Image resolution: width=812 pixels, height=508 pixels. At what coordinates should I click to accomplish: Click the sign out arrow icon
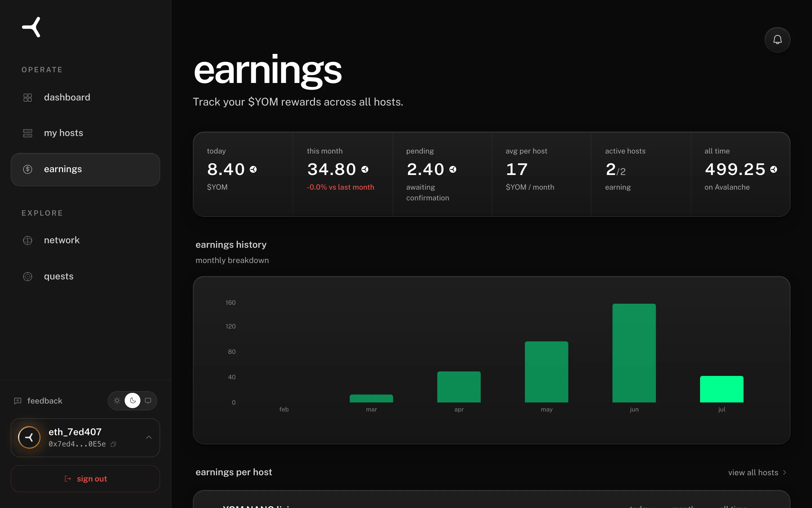click(x=68, y=478)
